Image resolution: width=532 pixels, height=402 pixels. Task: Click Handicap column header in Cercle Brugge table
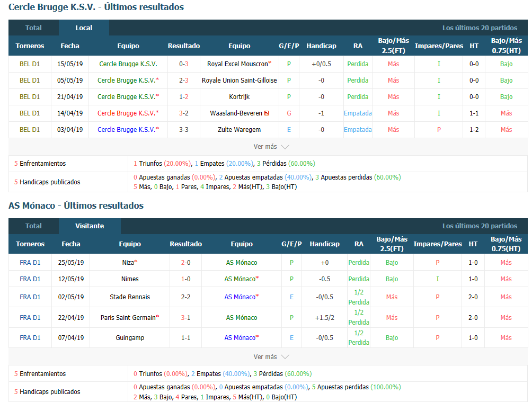pos(321,46)
